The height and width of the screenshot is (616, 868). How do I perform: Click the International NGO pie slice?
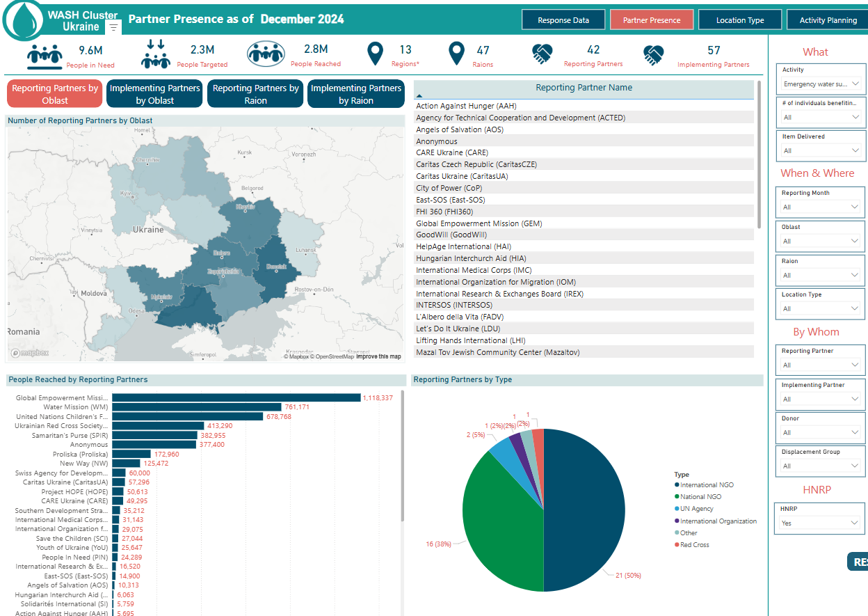point(584,510)
